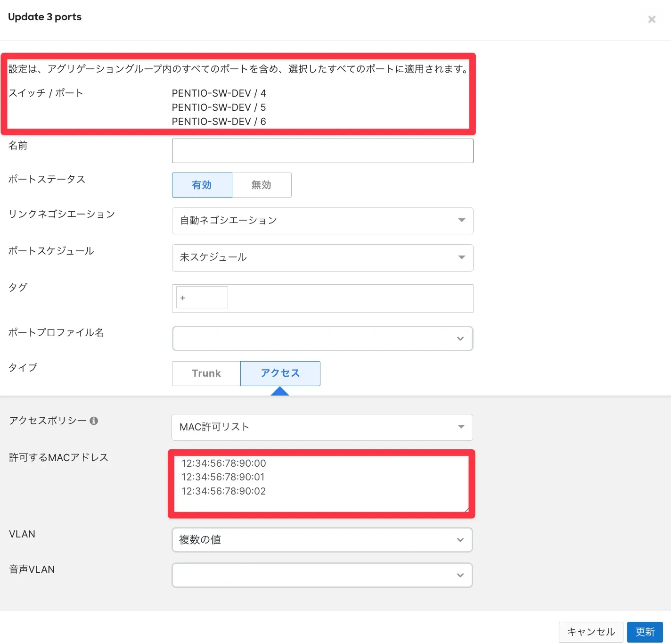Click the plus icon in tag field
This screenshot has height=644, width=671.
tap(183, 298)
